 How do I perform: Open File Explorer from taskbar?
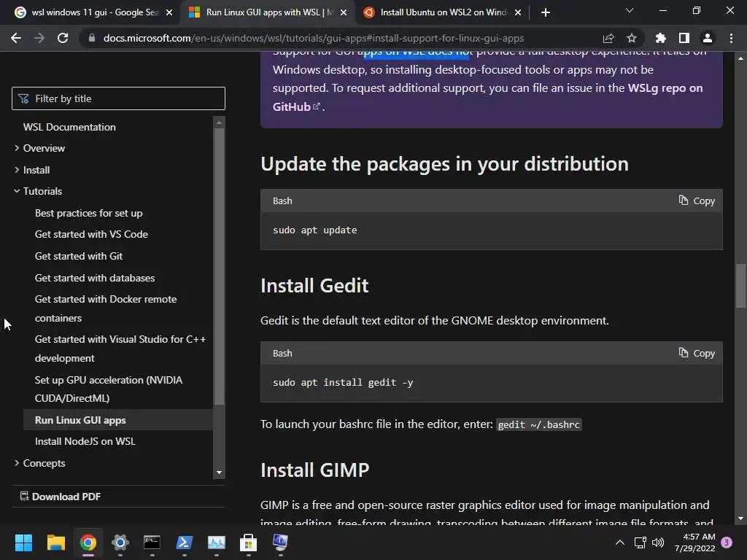[x=55, y=542]
